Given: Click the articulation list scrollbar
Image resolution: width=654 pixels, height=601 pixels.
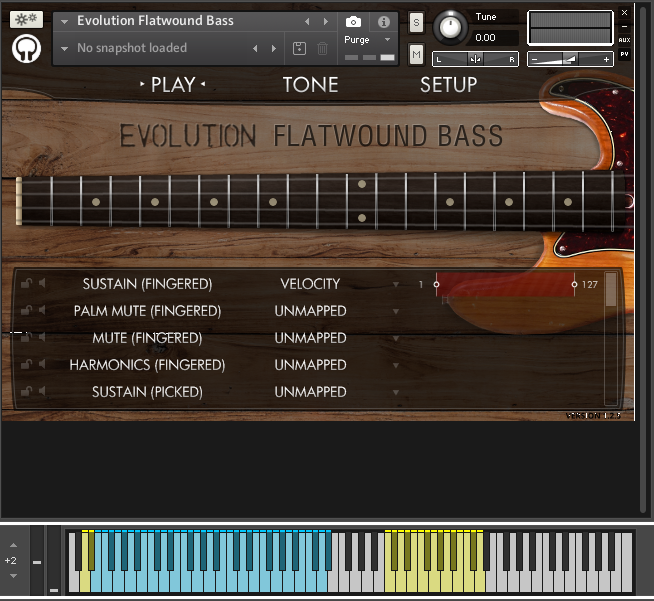Looking at the screenshot, I should click(x=611, y=339).
